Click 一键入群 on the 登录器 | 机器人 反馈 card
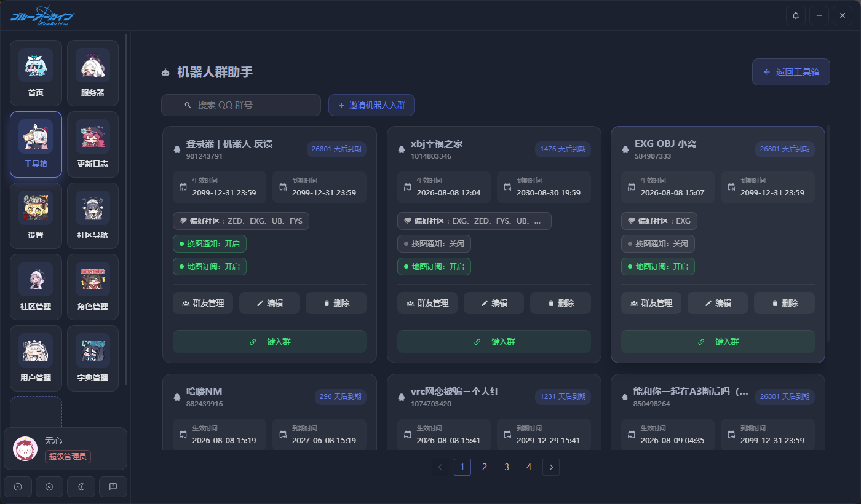Viewport: 861px width, 504px height. pyautogui.click(x=269, y=342)
